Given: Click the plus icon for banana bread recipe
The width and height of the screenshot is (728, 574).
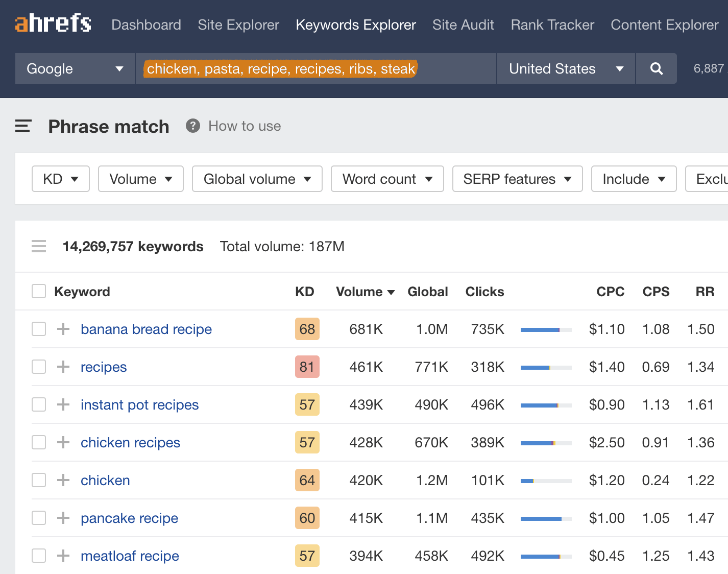Looking at the screenshot, I should click(x=63, y=329).
